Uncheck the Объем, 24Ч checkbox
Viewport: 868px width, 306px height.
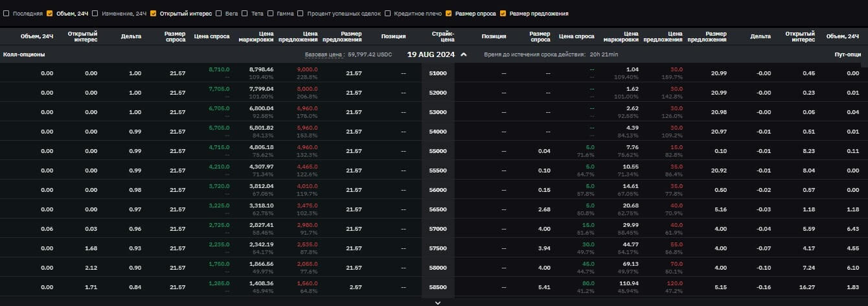point(49,13)
